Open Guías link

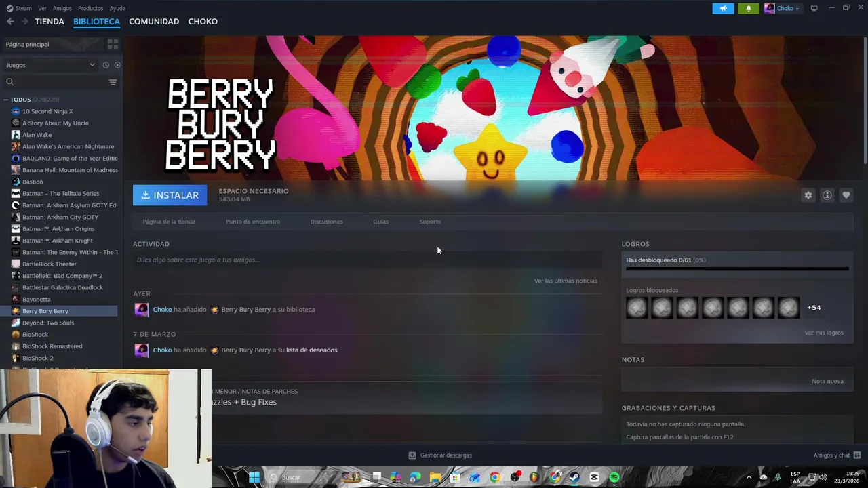tap(380, 222)
